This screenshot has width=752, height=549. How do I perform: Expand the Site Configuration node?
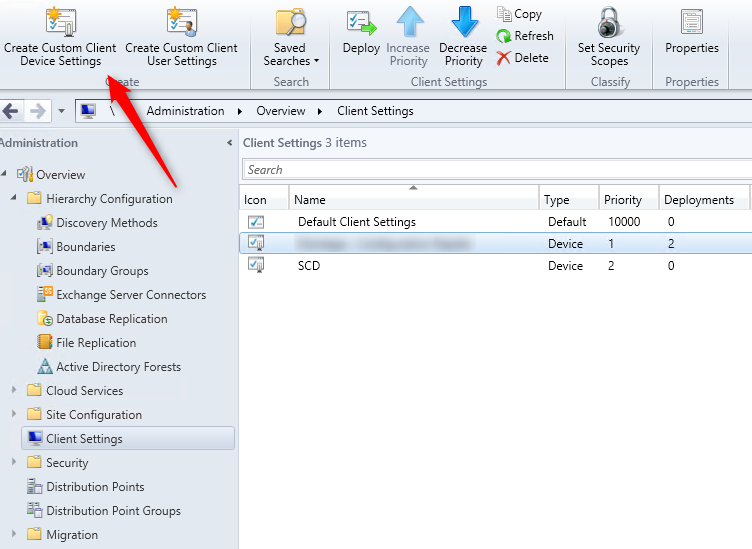click(x=14, y=414)
